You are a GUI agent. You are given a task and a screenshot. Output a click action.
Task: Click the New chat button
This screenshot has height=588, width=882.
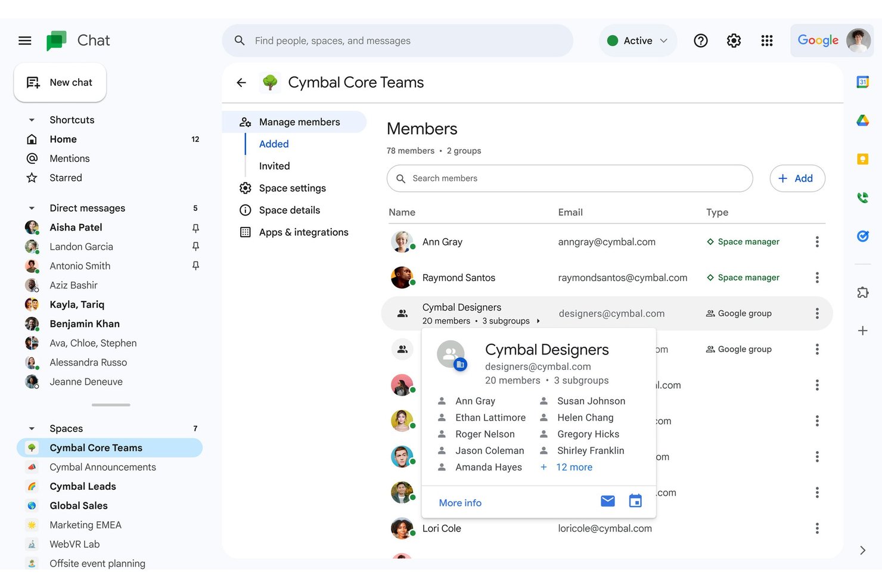click(x=60, y=82)
